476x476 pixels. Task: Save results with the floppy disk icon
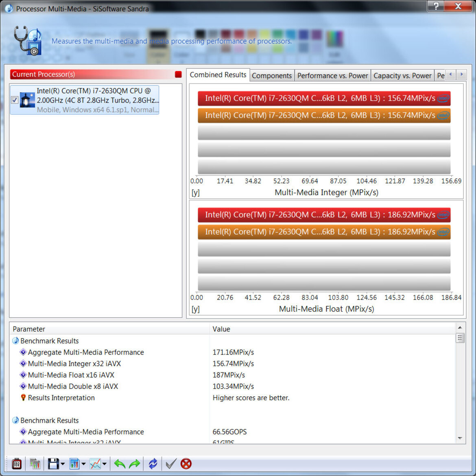[53, 463]
